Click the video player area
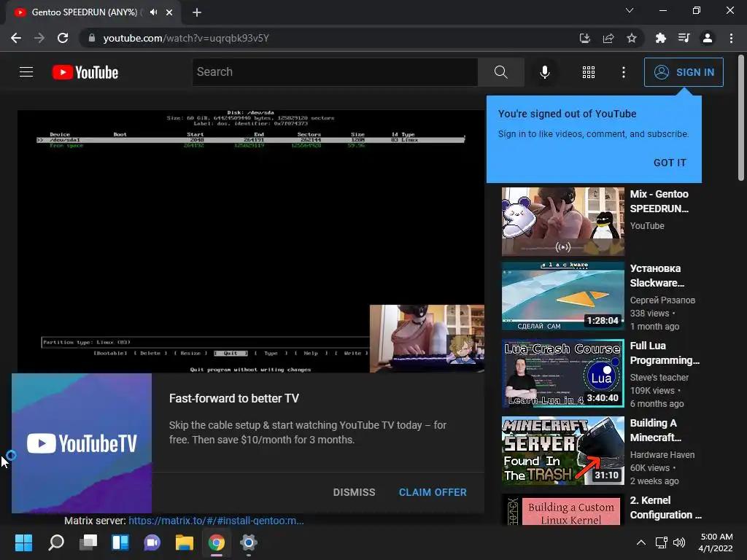747x560 pixels. [x=251, y=241]
